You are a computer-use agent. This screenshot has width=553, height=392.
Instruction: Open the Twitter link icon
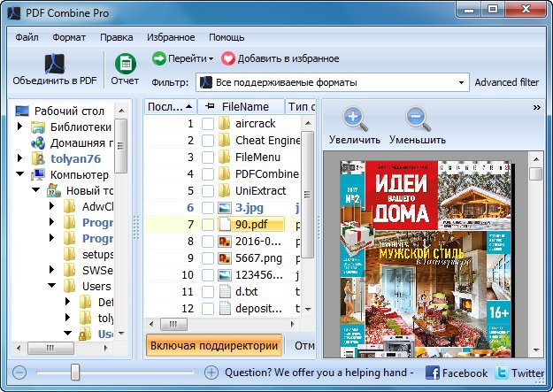point(502,373)
